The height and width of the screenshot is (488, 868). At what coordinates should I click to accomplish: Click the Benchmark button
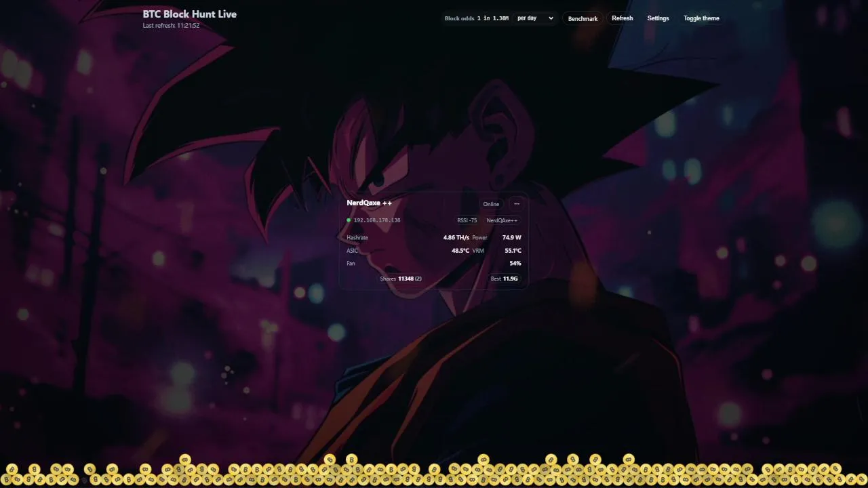click(583, 18)
